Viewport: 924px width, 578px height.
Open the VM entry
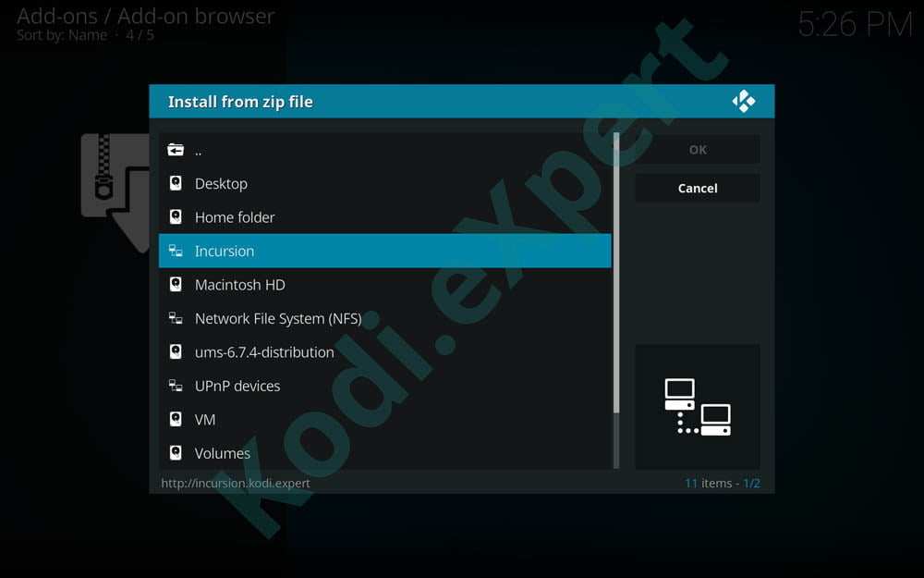point(384,419)
